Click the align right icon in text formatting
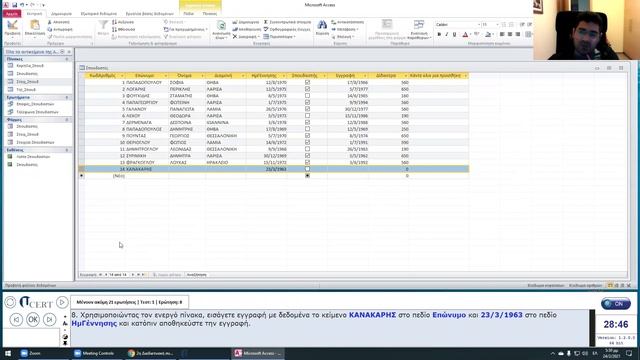640x360 pixels. point(518,35)
